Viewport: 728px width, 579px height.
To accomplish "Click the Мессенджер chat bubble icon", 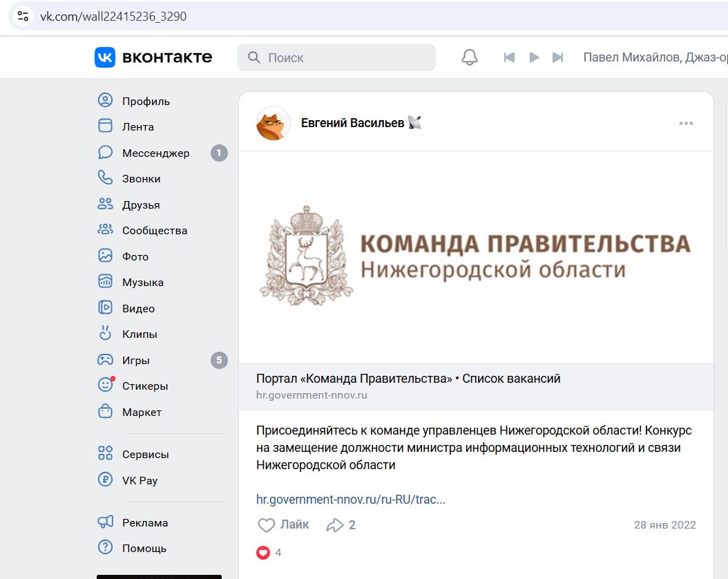I will click(x=106, y=152).
